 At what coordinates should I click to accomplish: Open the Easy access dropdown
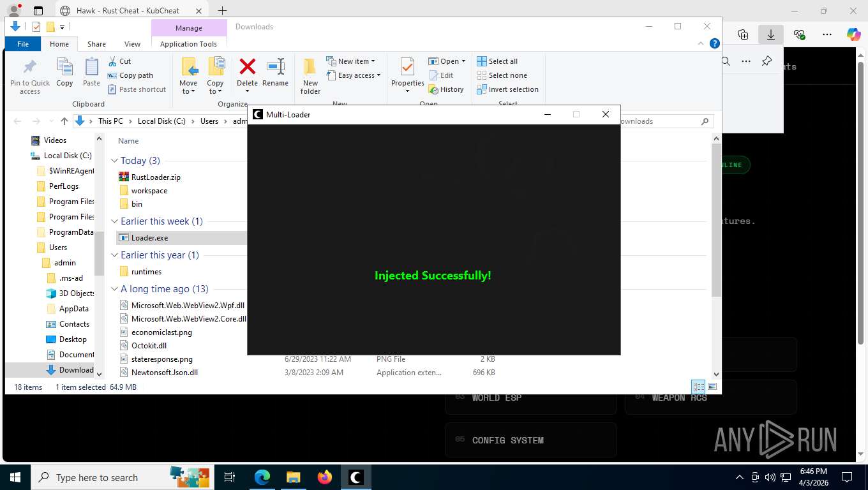point(354,75)
